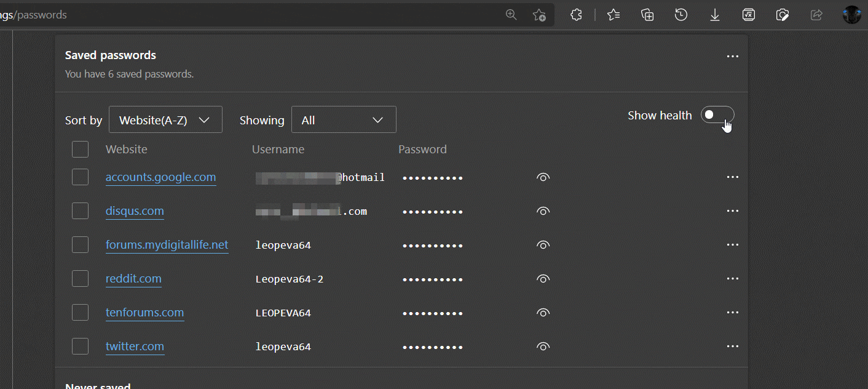Click the profile avatar picture
Screen dimensions: 868x389
[852, 15]
